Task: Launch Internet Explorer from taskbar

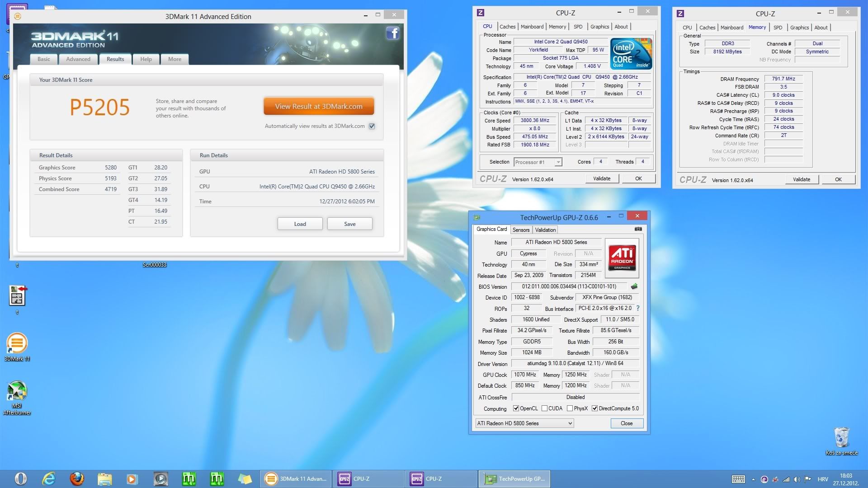Action: [48, 479]
